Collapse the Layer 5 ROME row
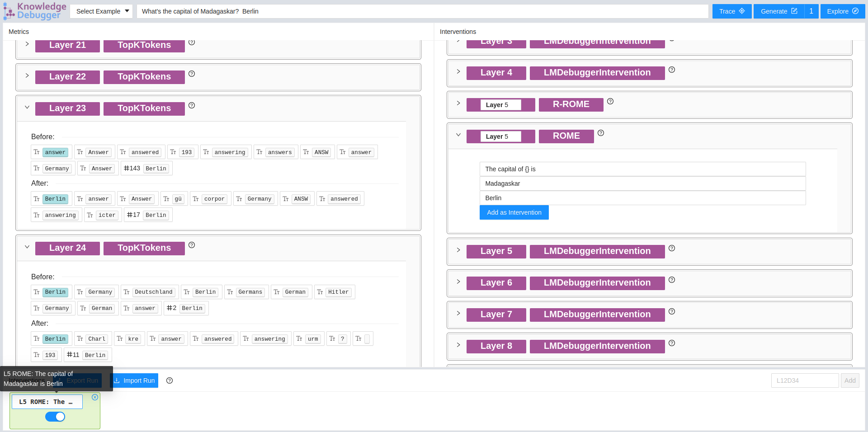 pyautogui.click(x=458, y=135)
